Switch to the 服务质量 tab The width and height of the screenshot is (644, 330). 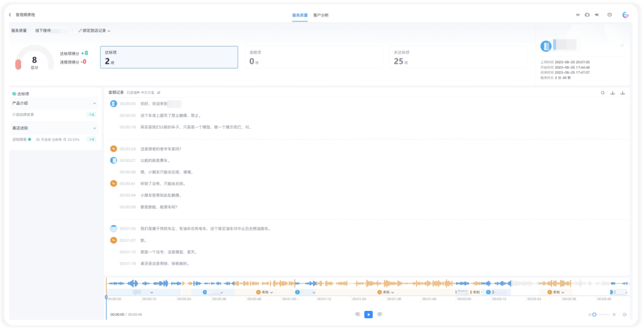pos(300,15)
